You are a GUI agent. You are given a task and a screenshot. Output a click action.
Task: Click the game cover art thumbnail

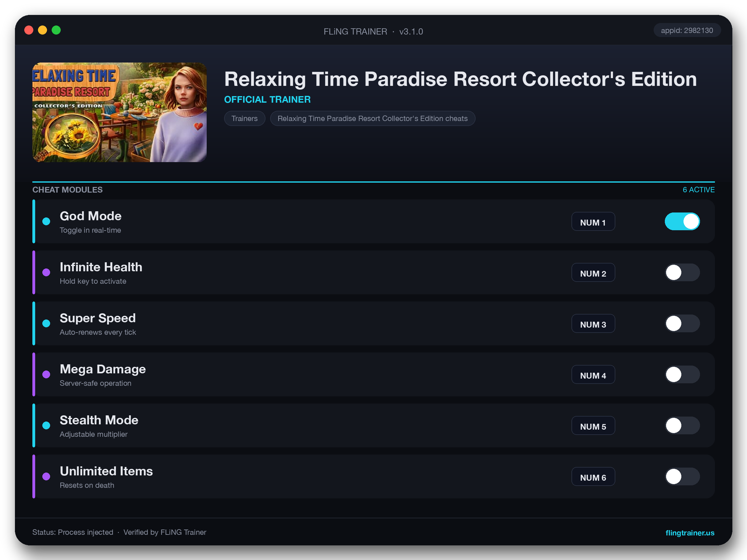point(120,112)
